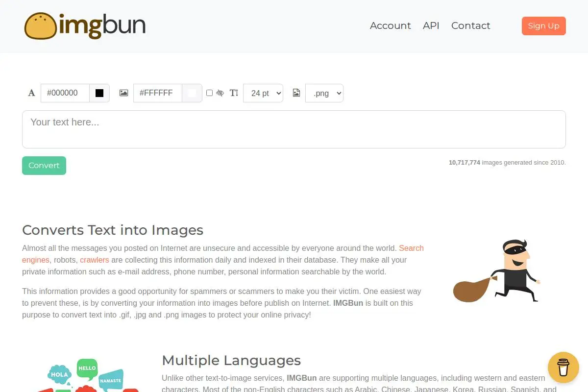588x392 pixels.
Task: Click the image file format icon
Action: [x=296, y=93]
